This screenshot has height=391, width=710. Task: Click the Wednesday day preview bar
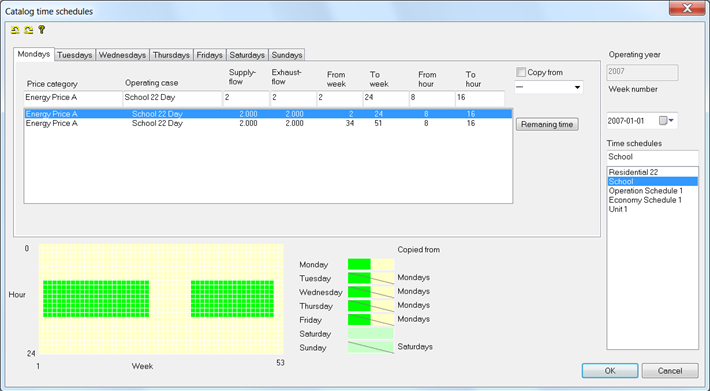coord(371,292)
